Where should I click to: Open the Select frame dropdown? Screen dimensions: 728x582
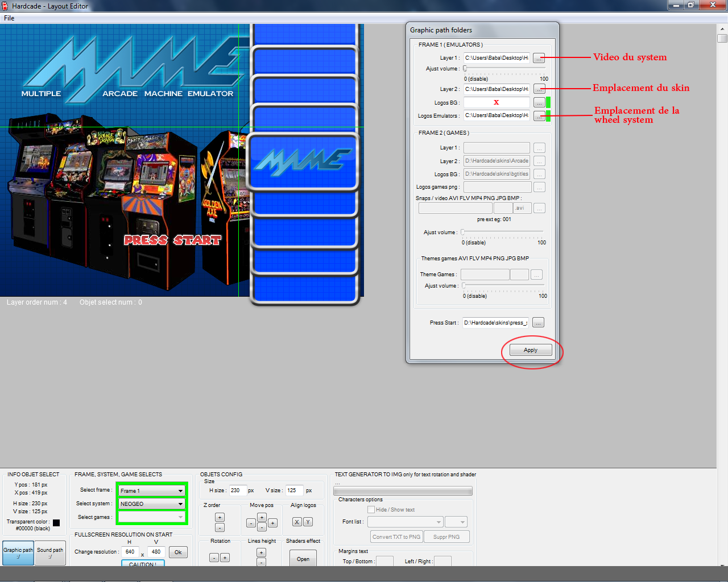coord(152,490)
